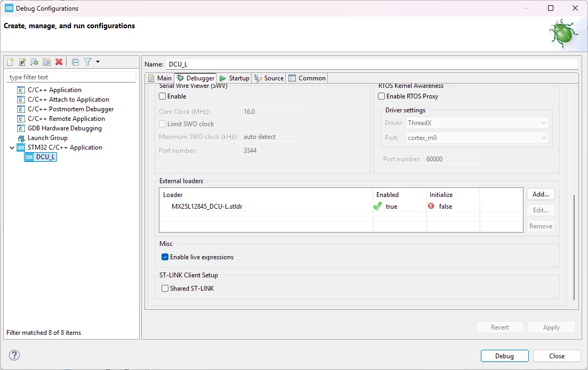Image resolution: width=588 pixels, height=370 pixels.
Task: Switch to the Common tab
Action: point(307,78)
